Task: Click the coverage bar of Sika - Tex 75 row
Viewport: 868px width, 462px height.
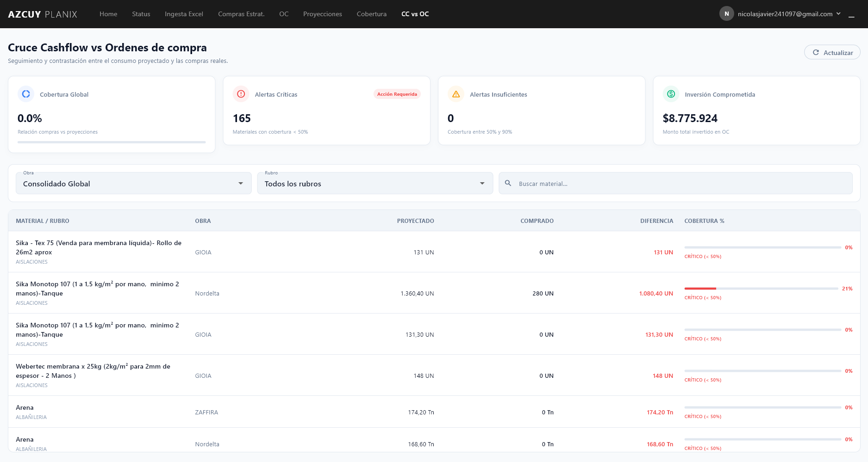Action: (x=763, y=247)
